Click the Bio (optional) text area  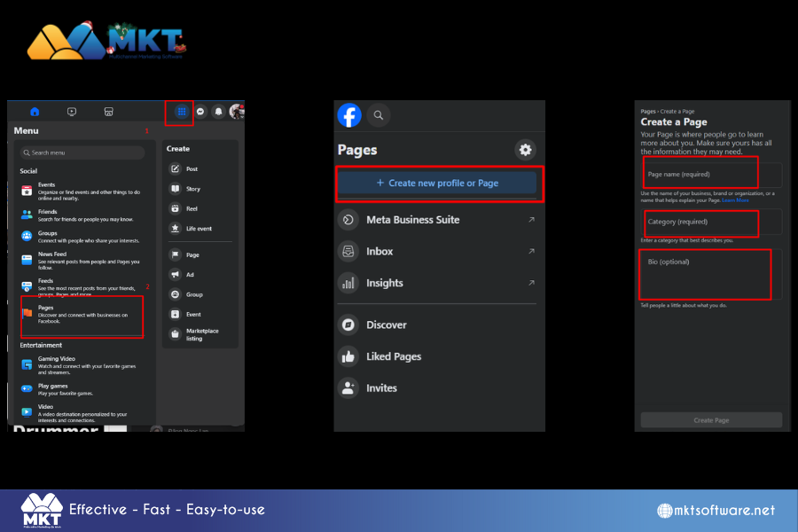pyautogui.click(x=711, y=275)
